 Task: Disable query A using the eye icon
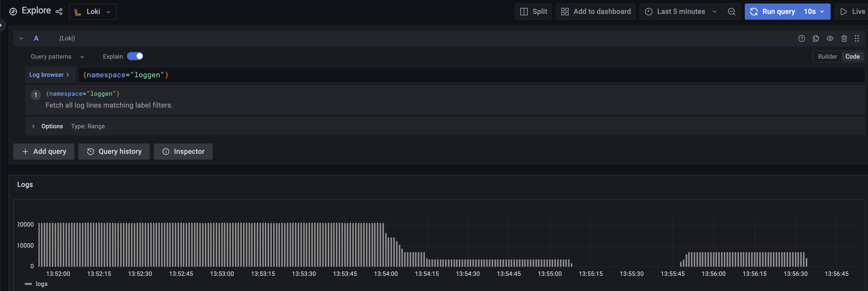coord(830,38)
